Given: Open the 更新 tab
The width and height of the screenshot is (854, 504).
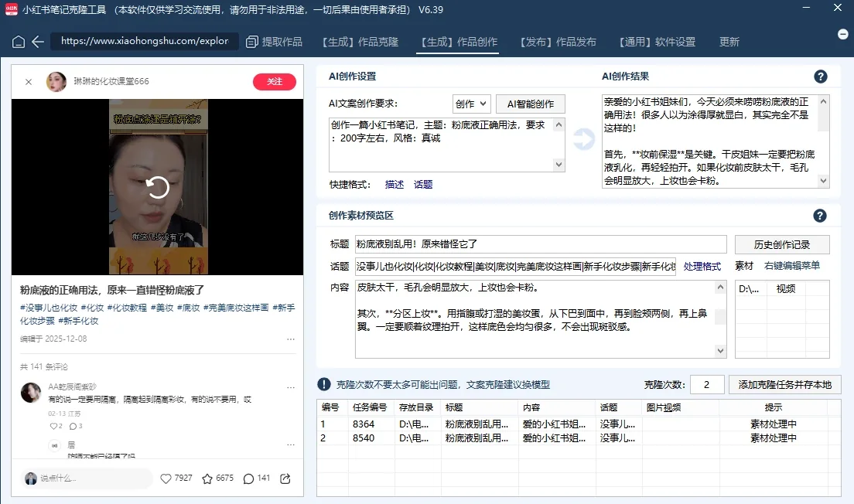Looking at the screenshot, I should [729, 42].
